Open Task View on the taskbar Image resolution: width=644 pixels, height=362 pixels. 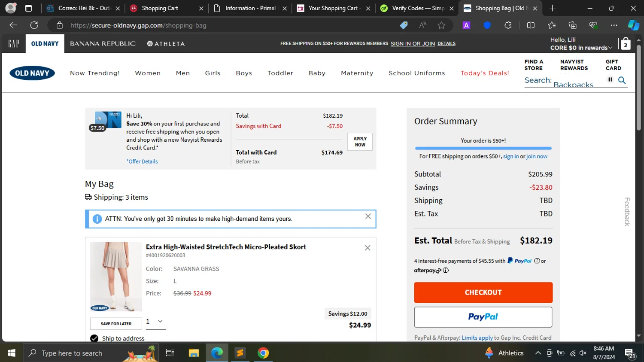170,353
